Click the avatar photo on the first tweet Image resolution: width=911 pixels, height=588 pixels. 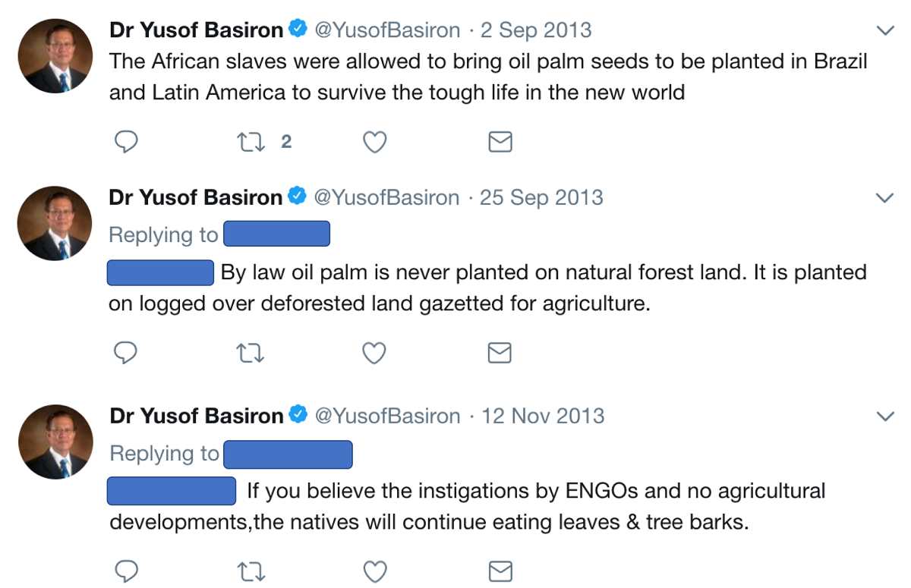55,56
